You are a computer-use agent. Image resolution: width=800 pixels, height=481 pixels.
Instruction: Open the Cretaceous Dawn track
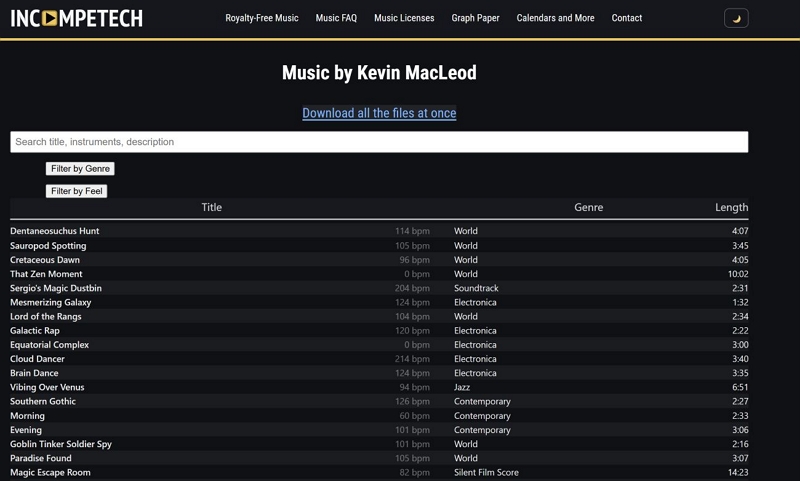(45, 260)
